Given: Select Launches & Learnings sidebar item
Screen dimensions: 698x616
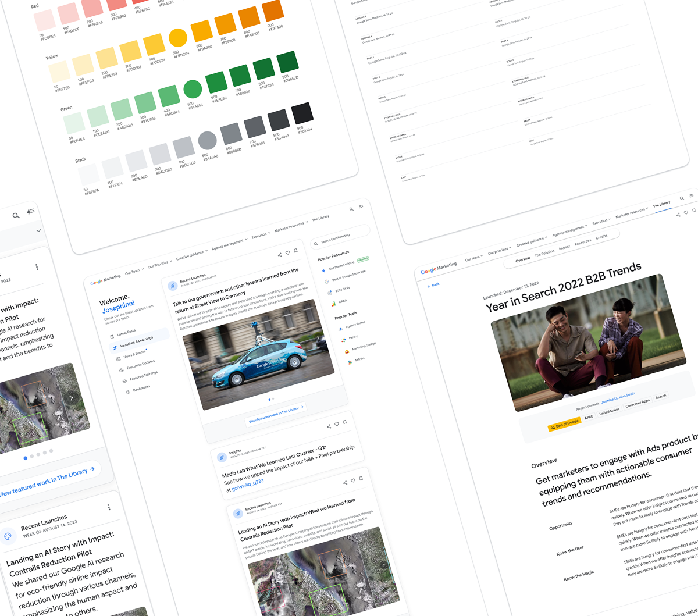Looking at the screenshot, I should point(138,341).
